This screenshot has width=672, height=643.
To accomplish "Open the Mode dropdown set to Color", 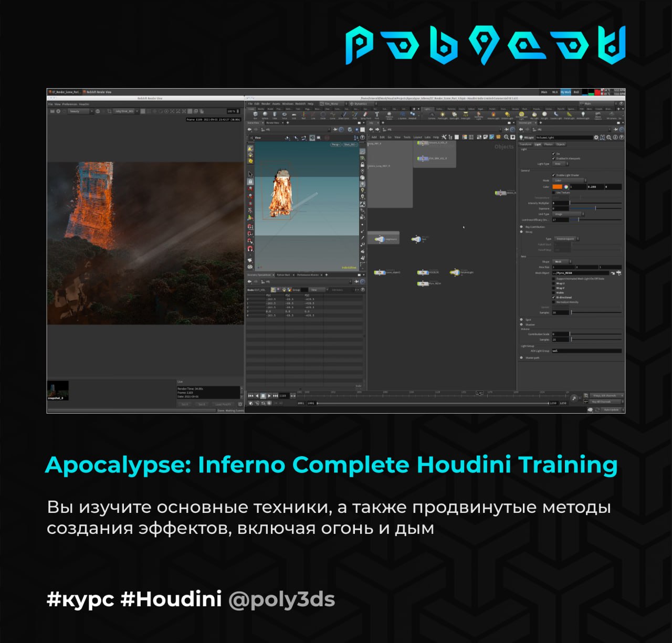I will [x=569, y=181].
